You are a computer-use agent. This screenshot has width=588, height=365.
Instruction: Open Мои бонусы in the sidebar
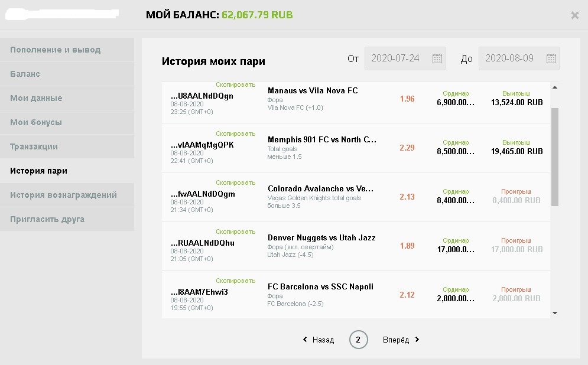[67, 122]
